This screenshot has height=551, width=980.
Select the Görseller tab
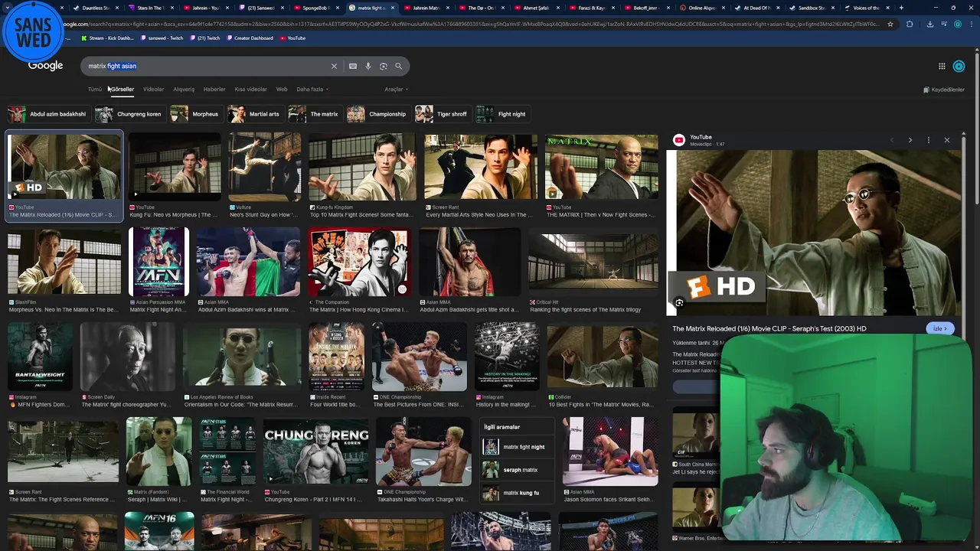point(121,90)
